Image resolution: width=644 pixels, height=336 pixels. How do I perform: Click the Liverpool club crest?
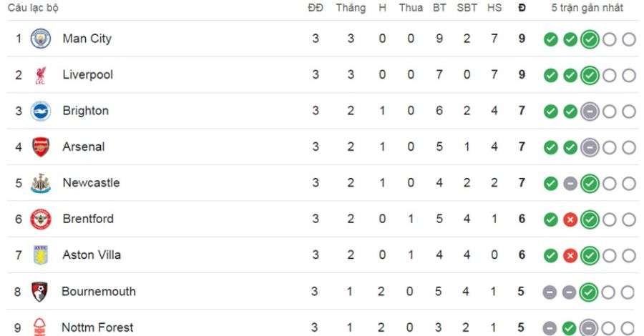coord(40,75)
